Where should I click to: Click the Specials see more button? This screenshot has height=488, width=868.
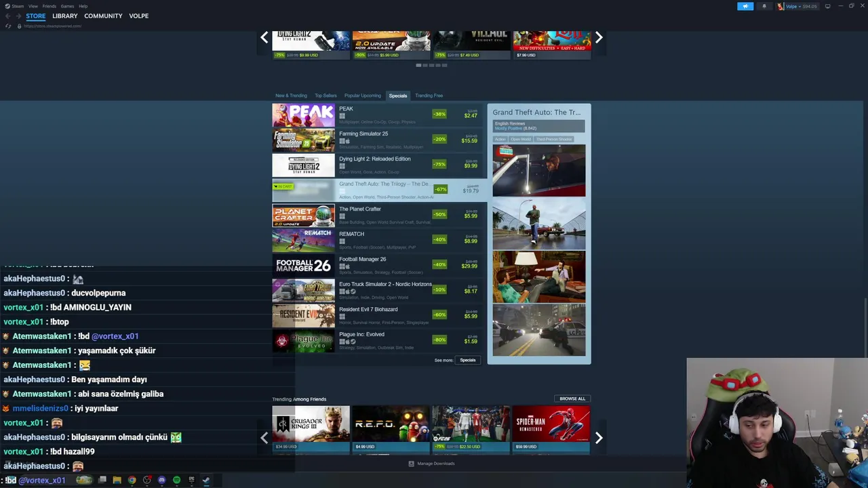(468, 360)
